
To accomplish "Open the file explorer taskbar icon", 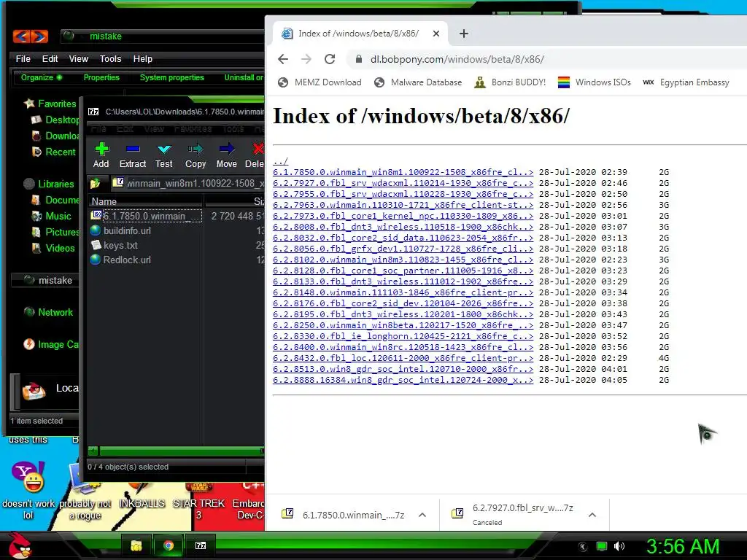I will tap(136, 545).
